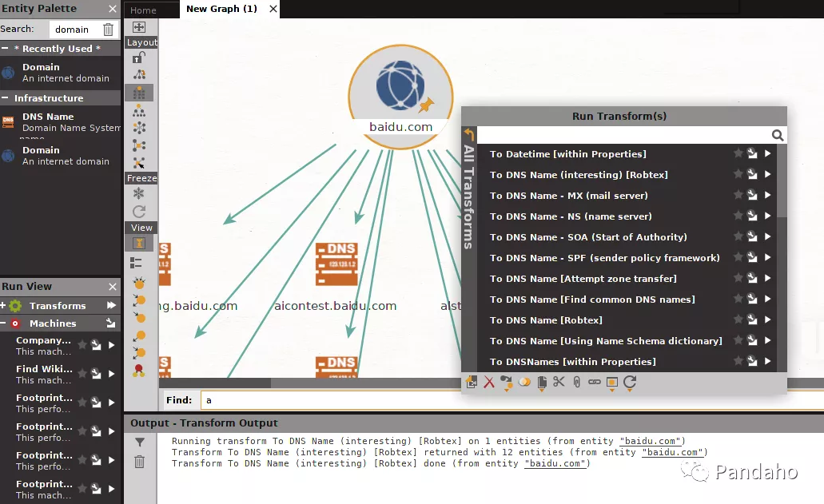Click the snowflake Freeze layout icon

tap(139, 194)
